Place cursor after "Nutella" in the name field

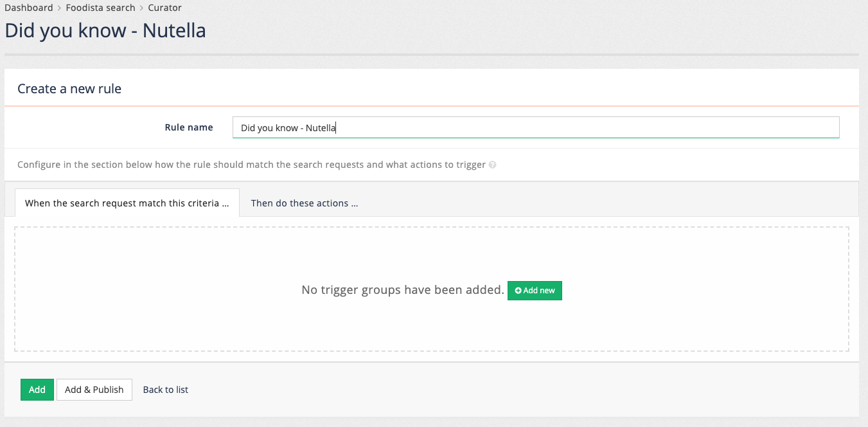coord(336,127)
